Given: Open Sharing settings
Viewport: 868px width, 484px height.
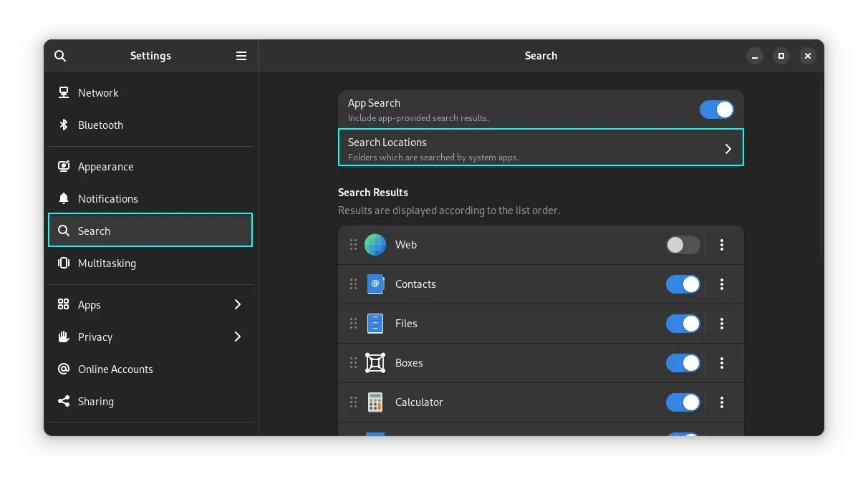Looking at the screenshot, I should [95, 402].
